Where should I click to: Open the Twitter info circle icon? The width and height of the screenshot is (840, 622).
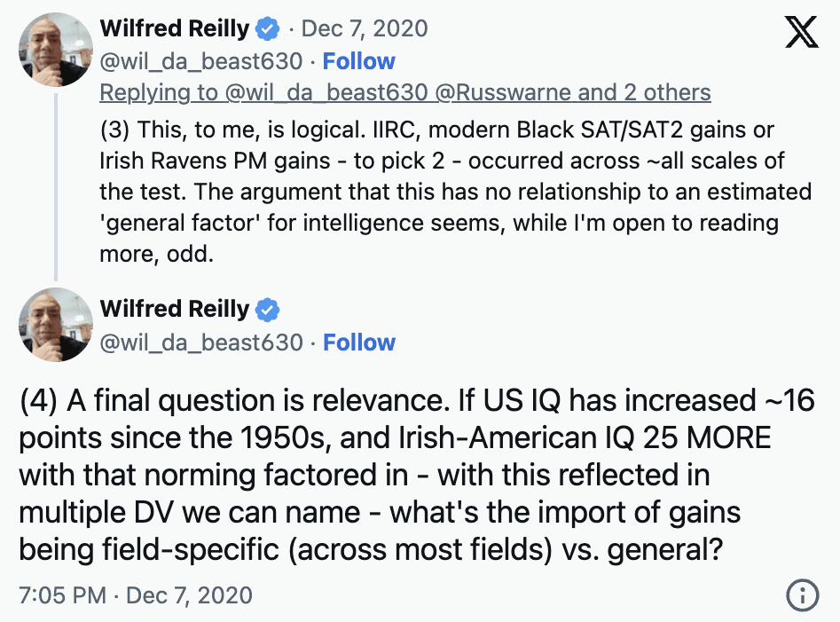803,595
